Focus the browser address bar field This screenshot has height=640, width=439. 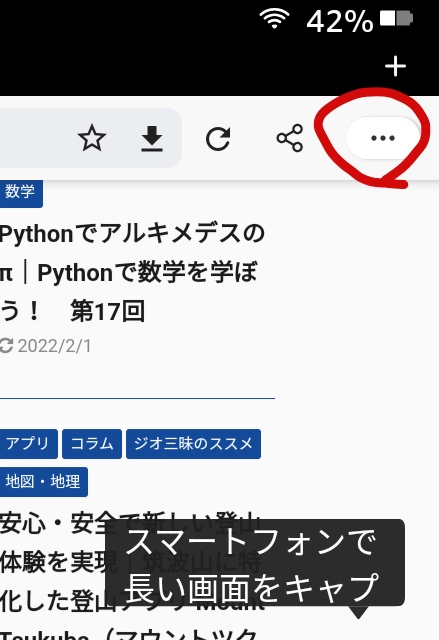click(x=91, y=138)
